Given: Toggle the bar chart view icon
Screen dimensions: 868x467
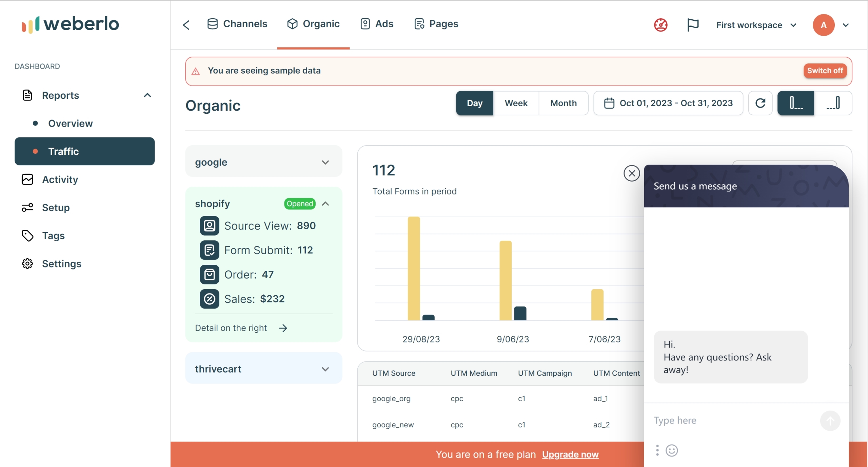Looking at the screenshot, I should click(796, 103).
